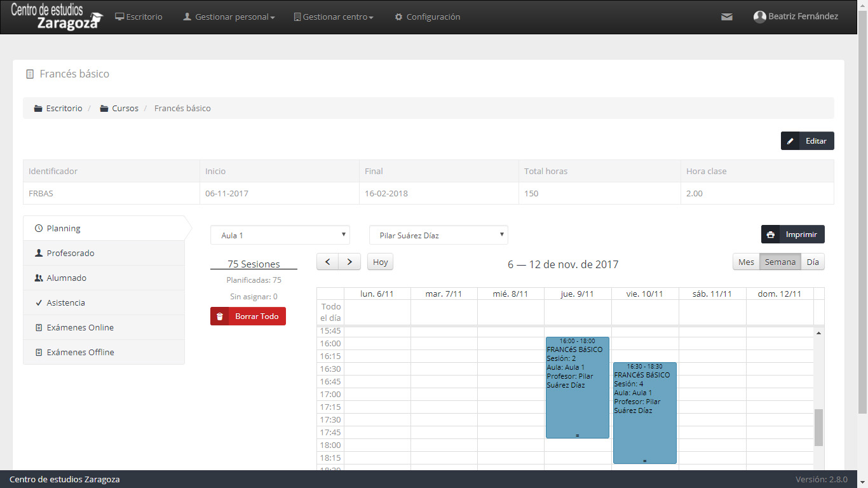
Task: Expand the Pilar Suárez Díaz teacher selector
Action: (x=438, y=235)
